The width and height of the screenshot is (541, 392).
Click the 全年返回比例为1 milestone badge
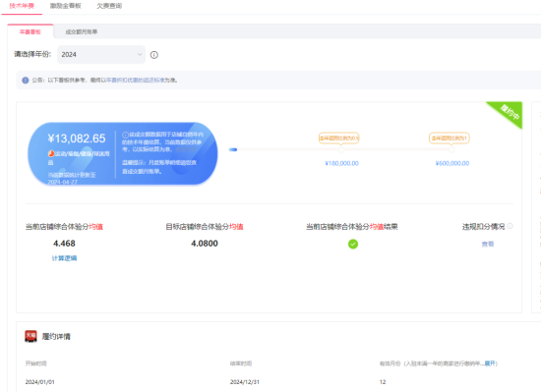tap(450, 139)
